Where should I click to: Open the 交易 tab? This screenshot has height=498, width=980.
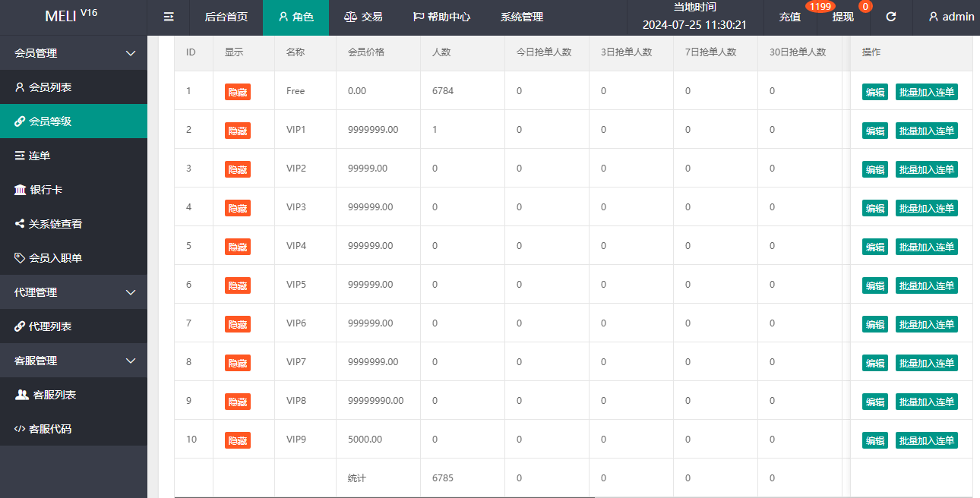(363, 17)
